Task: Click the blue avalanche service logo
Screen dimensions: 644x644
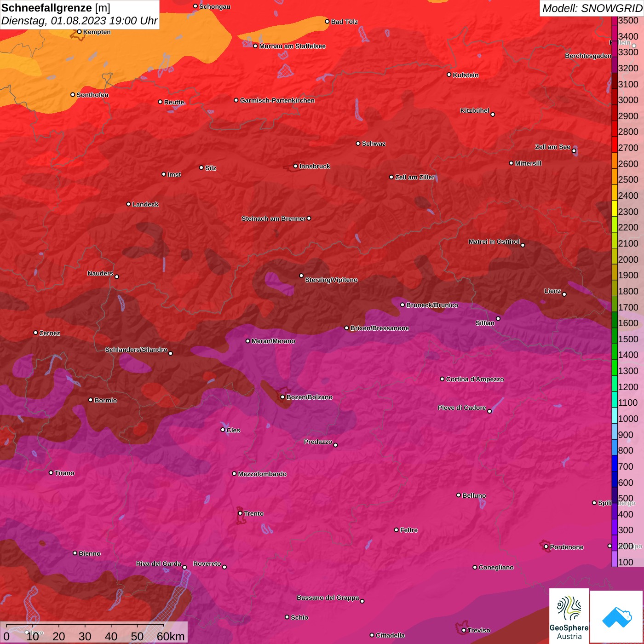Action: (x=617, y=617)
